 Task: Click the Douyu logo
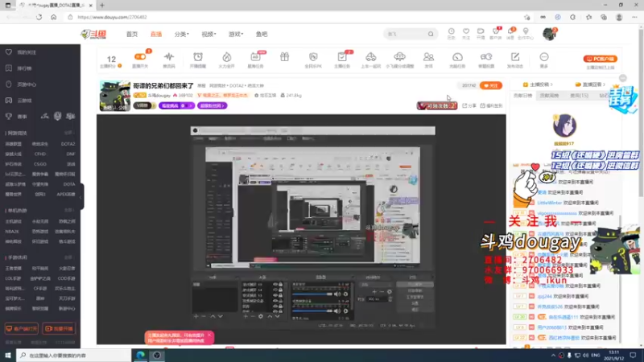(x=93, y=34)
